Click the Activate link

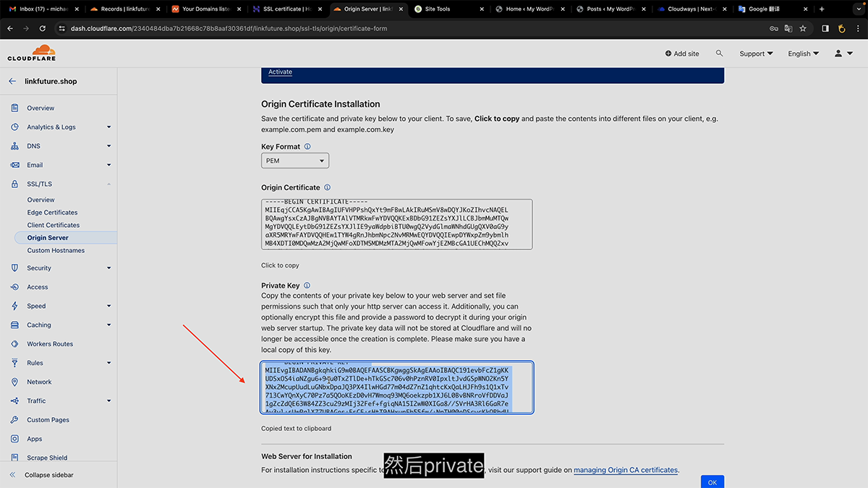point(280,72)
